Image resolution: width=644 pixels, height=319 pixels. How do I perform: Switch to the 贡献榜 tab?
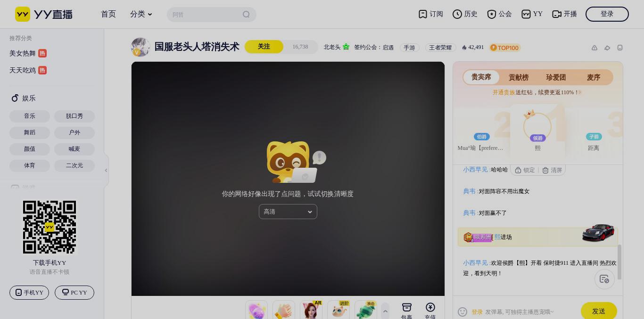click(x=519, y=77)
